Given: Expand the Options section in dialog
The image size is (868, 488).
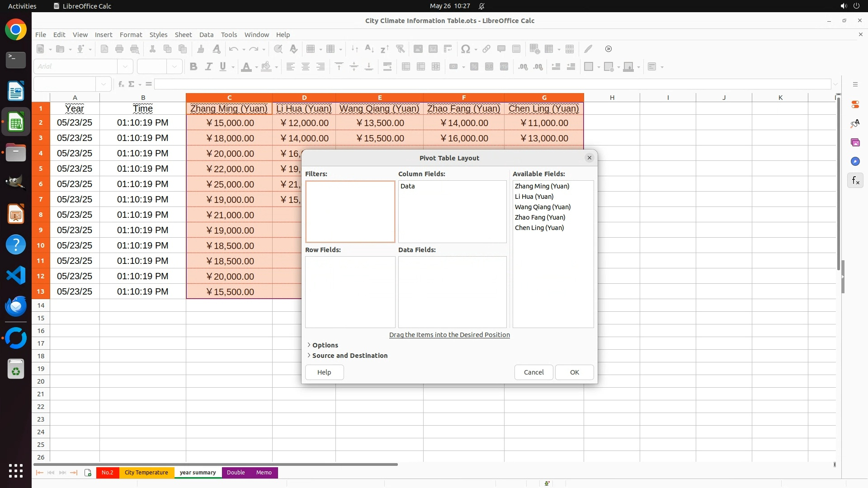Looking at the screenshot, I should [x=325, y=345].
